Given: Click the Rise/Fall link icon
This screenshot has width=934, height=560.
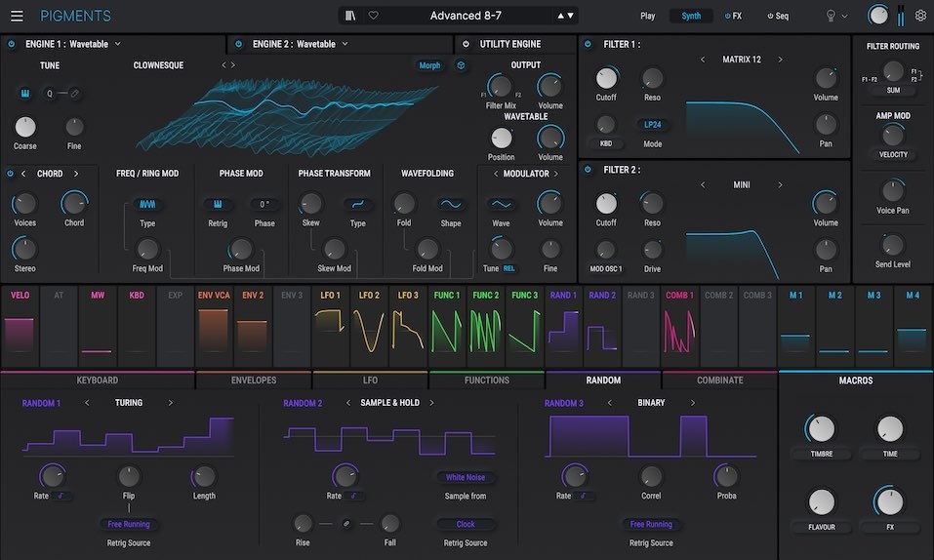Looking at the screenshot, I should point(346,524).
